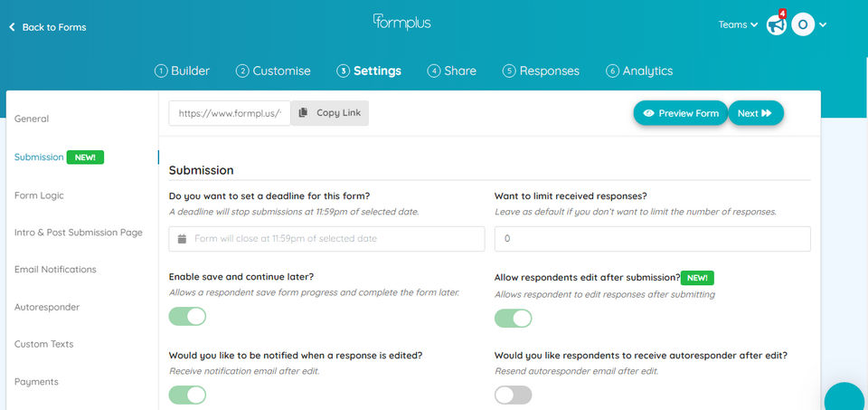Click the eye icon in Preview Form

click(648, 113)
